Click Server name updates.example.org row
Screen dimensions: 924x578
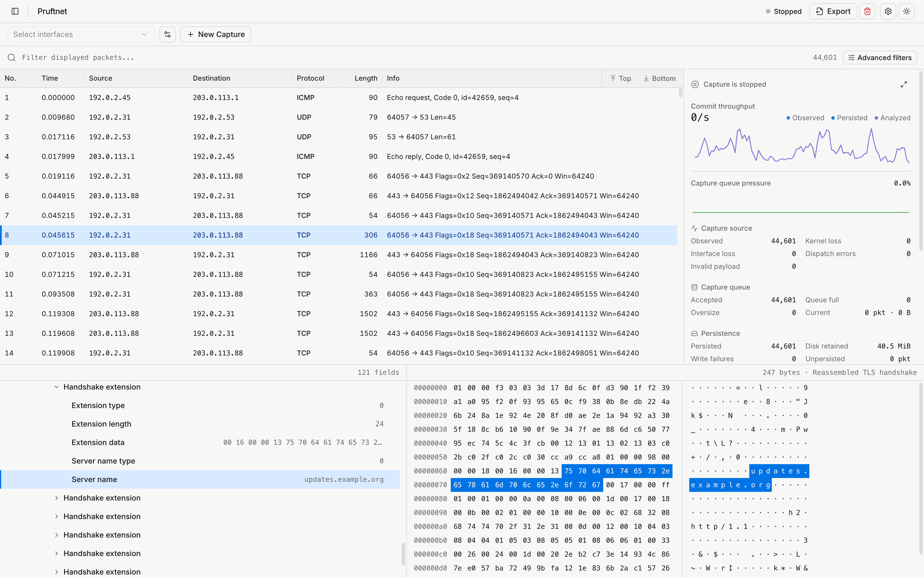(200, 479)
